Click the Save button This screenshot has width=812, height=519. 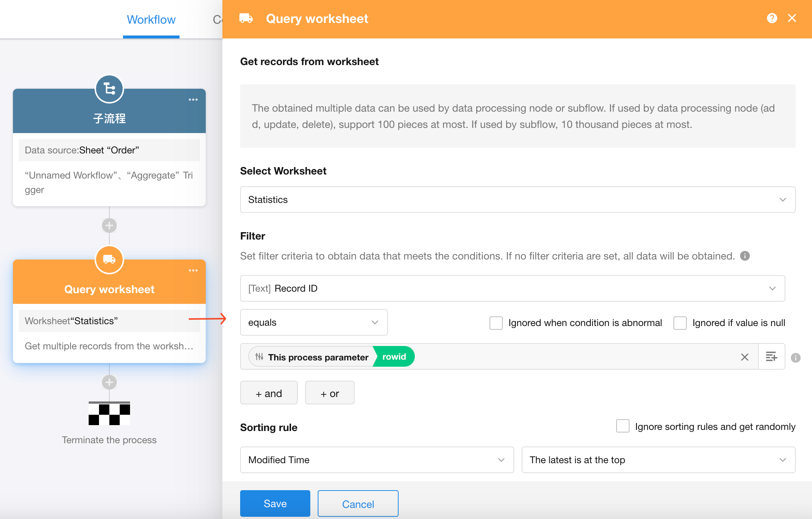pyautogui.click(x=275, y=503)
